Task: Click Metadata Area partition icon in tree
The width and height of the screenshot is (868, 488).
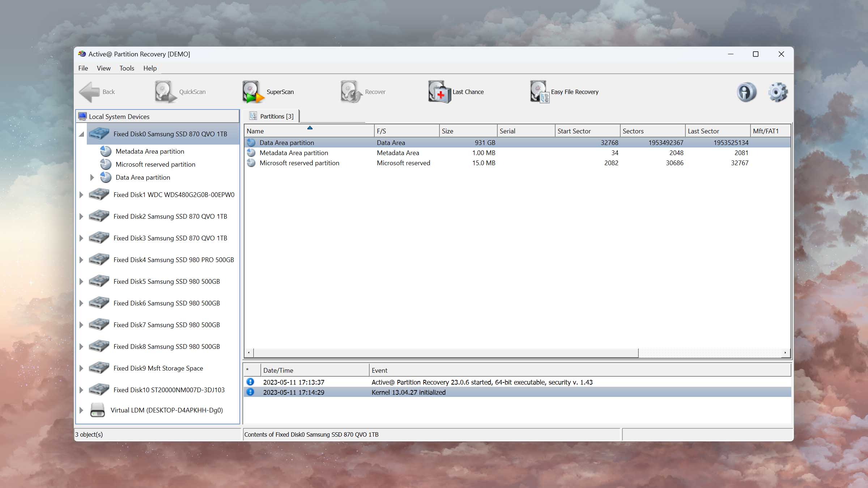Action: [106, 151]
